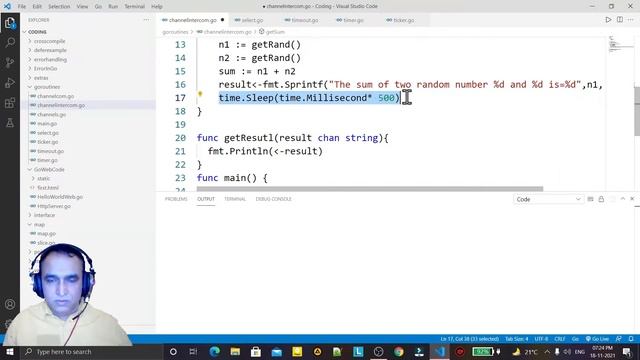Viewport: 640px width, 360px height.
Task: Open select.go in the explorer tree
Action: 48,133
